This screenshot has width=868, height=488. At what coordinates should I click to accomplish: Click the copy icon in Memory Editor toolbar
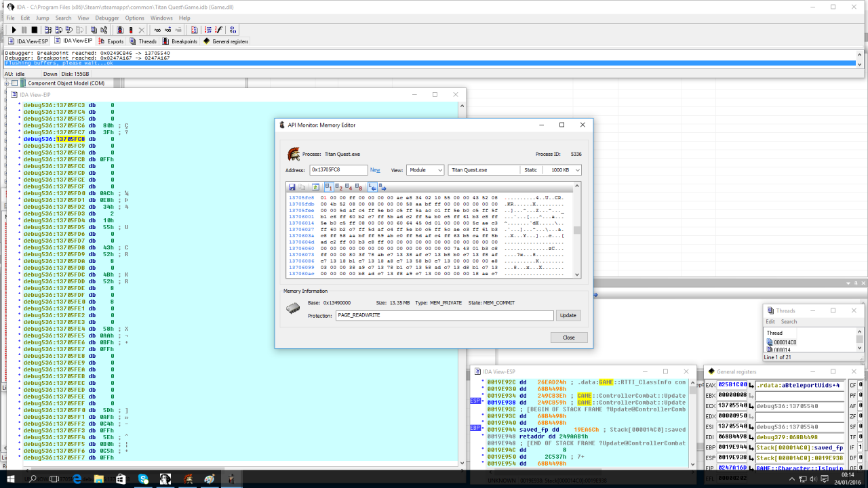pyautogui.click(x=302, y=186)
